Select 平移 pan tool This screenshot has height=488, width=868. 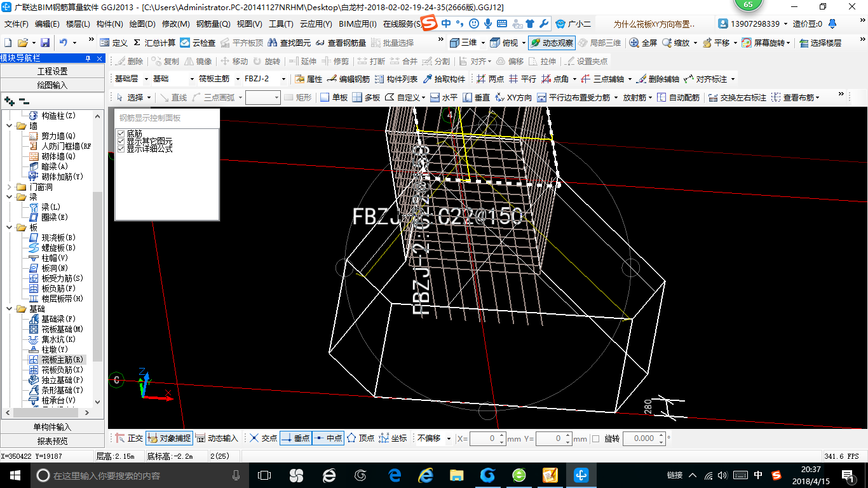point(715,43)
